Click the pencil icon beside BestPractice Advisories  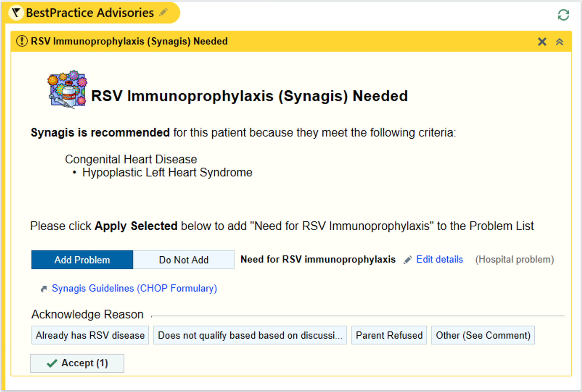point(164,12)
